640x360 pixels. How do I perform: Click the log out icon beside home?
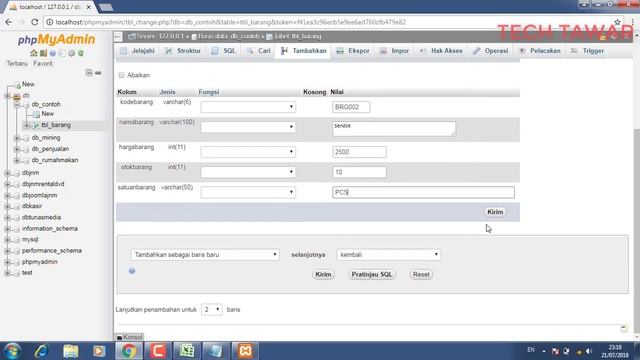[43, 53]
